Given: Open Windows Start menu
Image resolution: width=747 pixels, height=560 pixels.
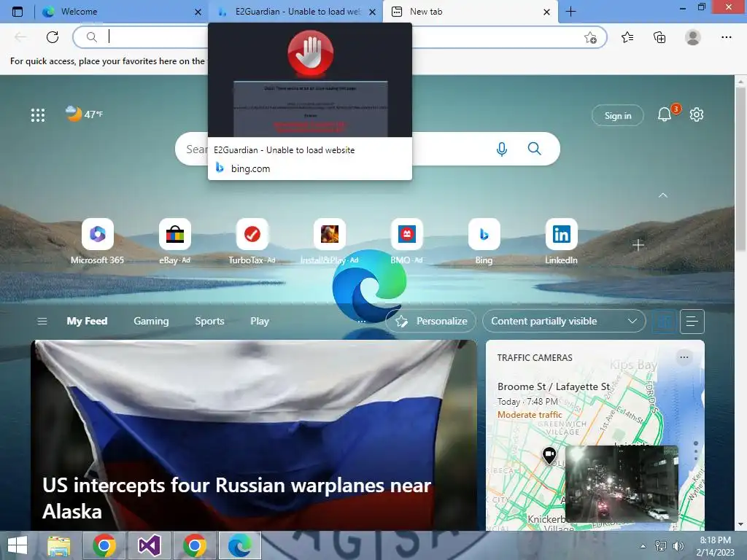Looking at the screenshot, I should (18, 545).
